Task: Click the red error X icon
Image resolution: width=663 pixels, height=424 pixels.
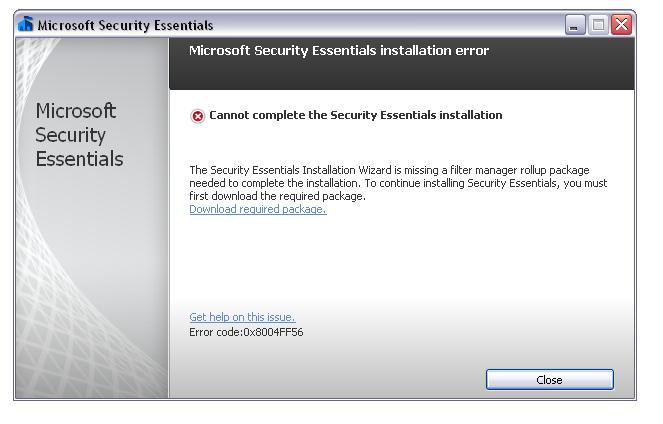Action: (198, 116)
